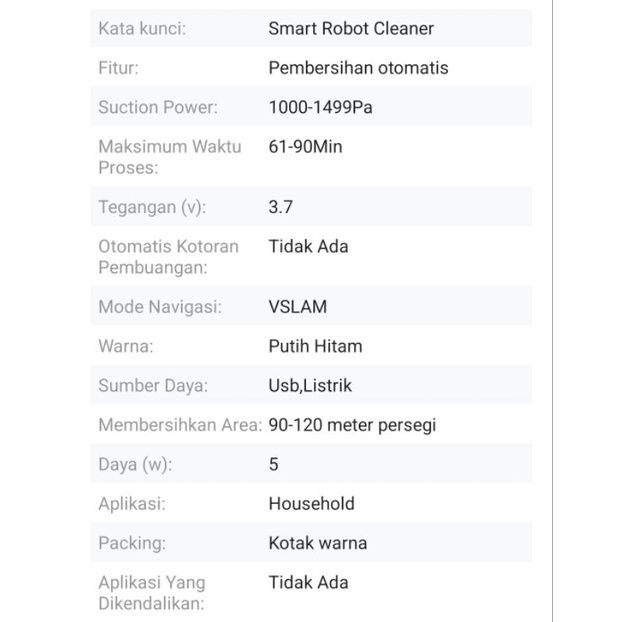622x622 pixels.
Task: Click the Tegangan (v) row value 3.7
Action: pos(281,207)
